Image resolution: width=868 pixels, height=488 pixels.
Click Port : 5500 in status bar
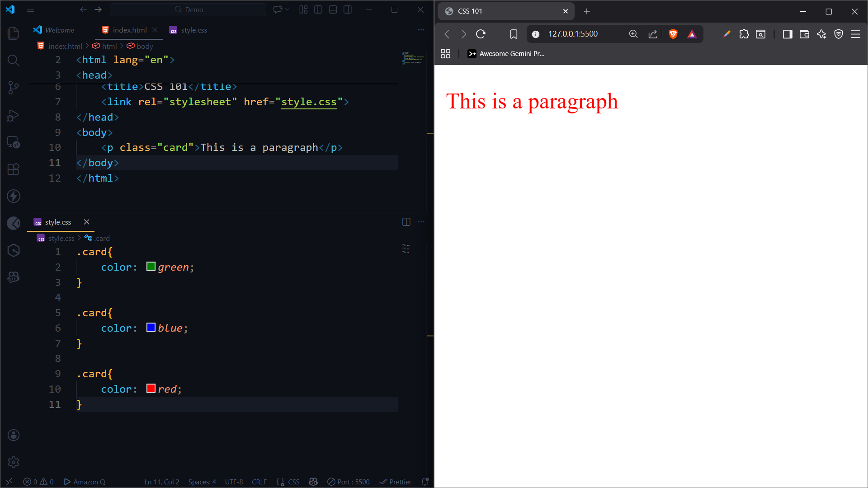tap(349, 482)
